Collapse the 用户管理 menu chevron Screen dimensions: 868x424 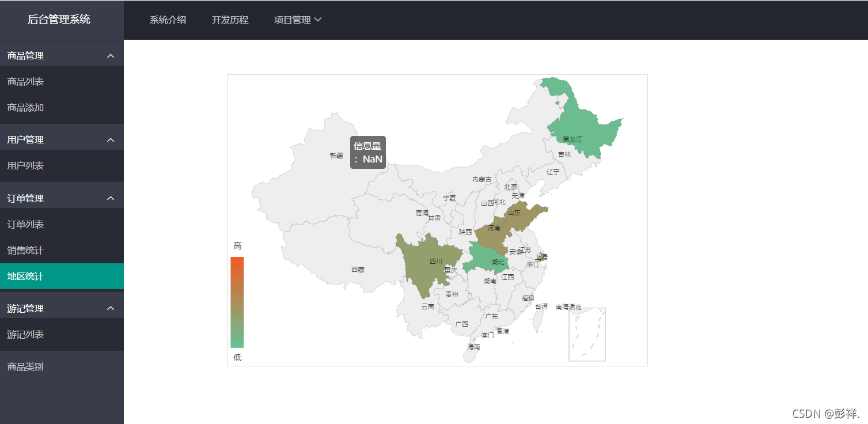pos(111,140)
